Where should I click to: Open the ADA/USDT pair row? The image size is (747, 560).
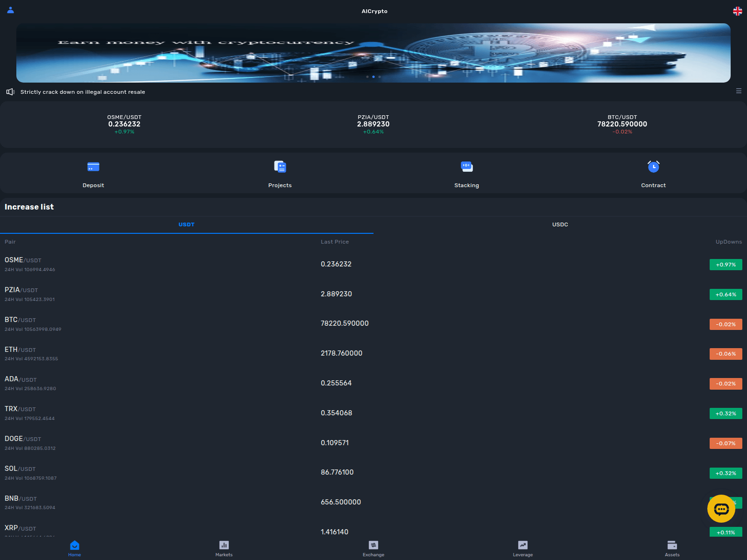(373, 384)
